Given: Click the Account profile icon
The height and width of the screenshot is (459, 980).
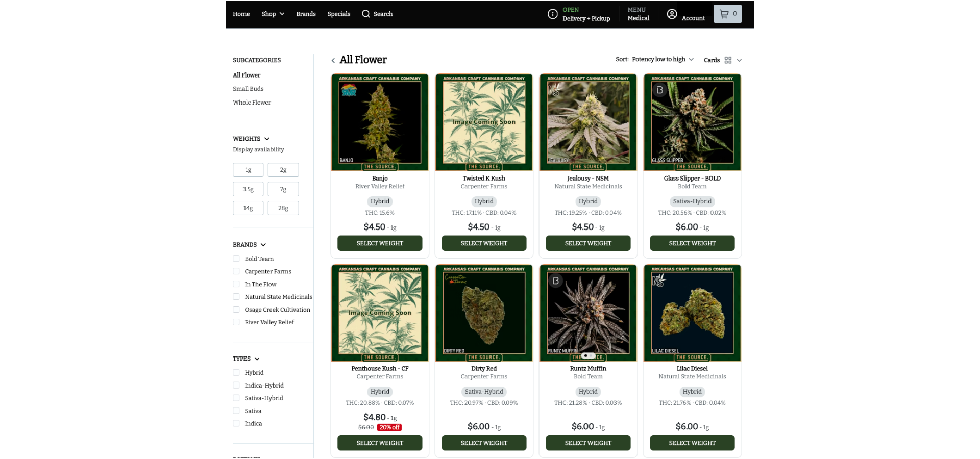Looking at the screenshot, I should 672,14.
